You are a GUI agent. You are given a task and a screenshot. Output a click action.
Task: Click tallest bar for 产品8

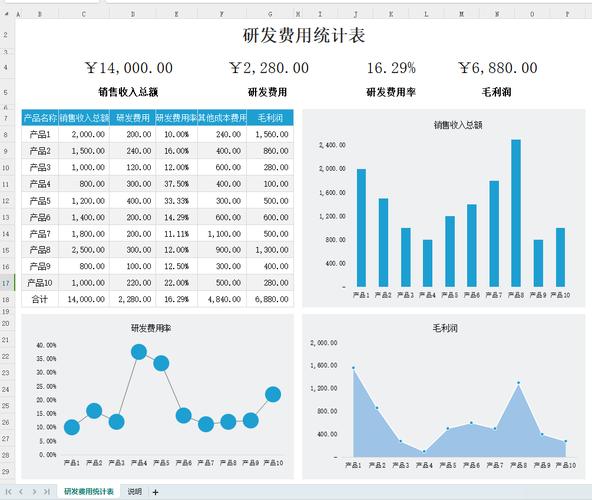click(516, 213)
